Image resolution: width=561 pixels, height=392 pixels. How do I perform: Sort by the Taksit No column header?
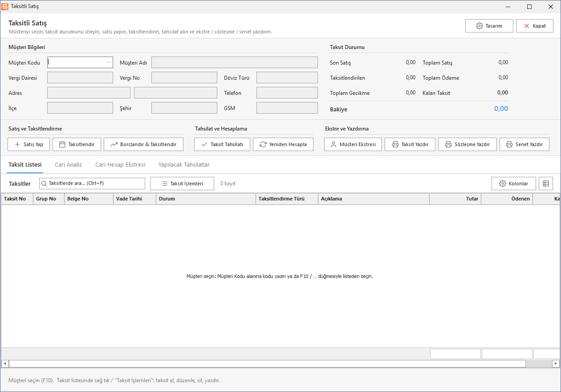(x=17, y=199)
